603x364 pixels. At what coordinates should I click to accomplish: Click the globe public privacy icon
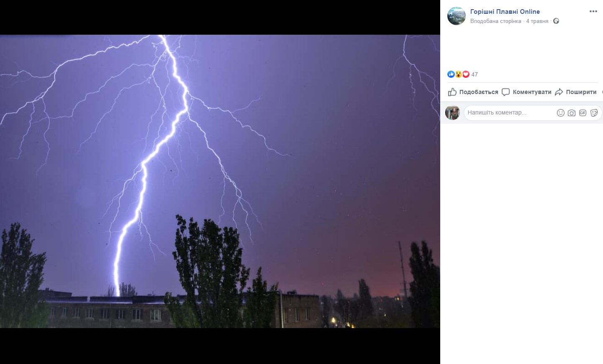(556, 21)
